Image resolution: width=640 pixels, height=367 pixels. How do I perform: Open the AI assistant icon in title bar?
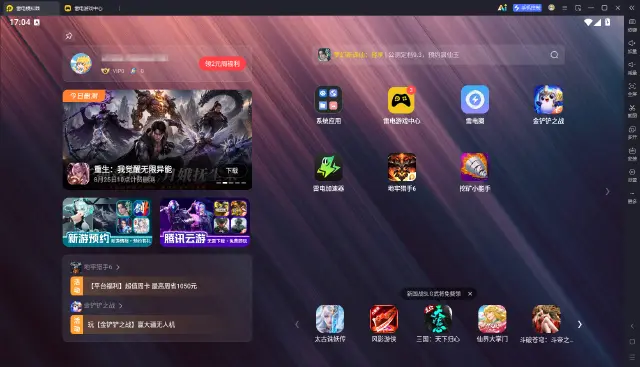point(502,8)
